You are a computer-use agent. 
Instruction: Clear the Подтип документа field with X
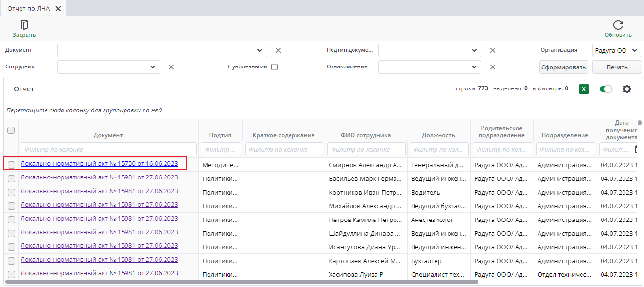coord(493,50)
